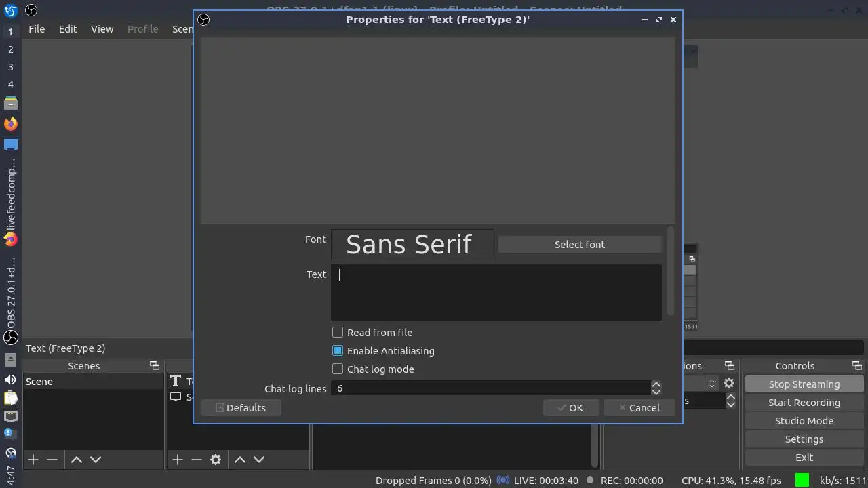Undock the Scene Transitions panel
This screenshot has width=868, height=488.
730,365
